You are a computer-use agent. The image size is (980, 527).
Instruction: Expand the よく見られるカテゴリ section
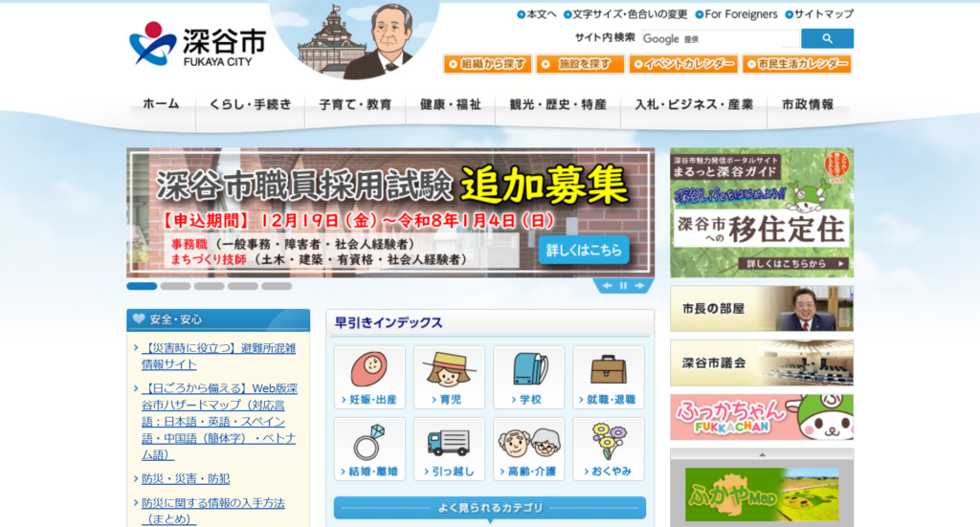click(489, 508)
